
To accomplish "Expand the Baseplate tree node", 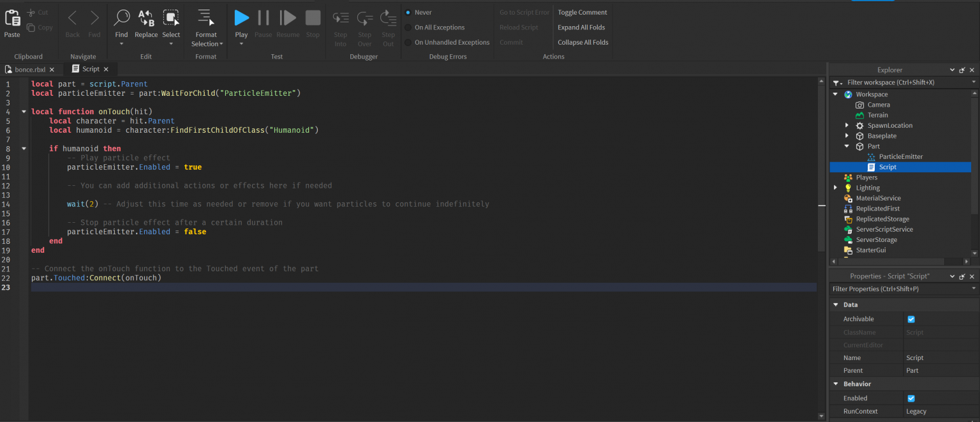I will [847, 136].
